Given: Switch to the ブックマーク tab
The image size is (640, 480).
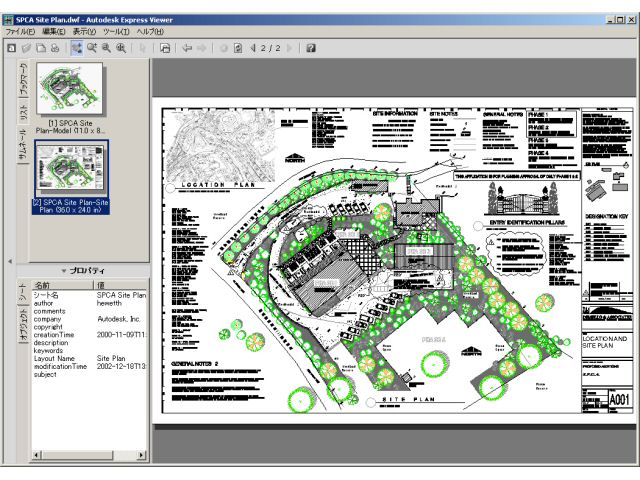Looking at the screenshot, I should (24, 80).
